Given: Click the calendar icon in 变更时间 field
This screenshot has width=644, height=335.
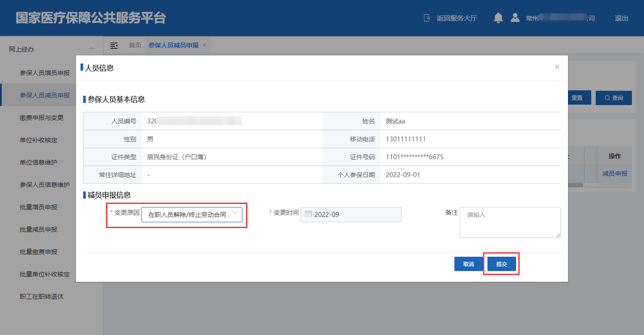Looking at the screenshot, I should pyautogui.click(x=308, y=214).
